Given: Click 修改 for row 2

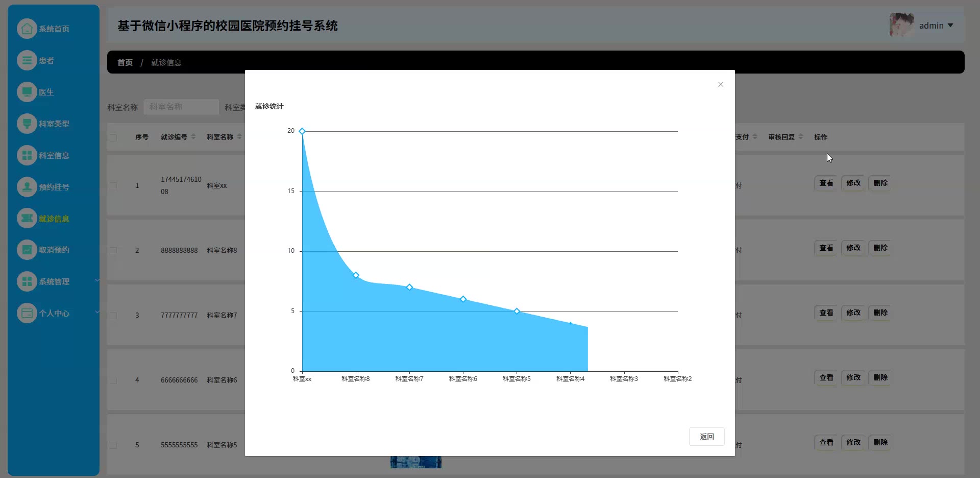Looking at the screenshot, I should [853, 248].
